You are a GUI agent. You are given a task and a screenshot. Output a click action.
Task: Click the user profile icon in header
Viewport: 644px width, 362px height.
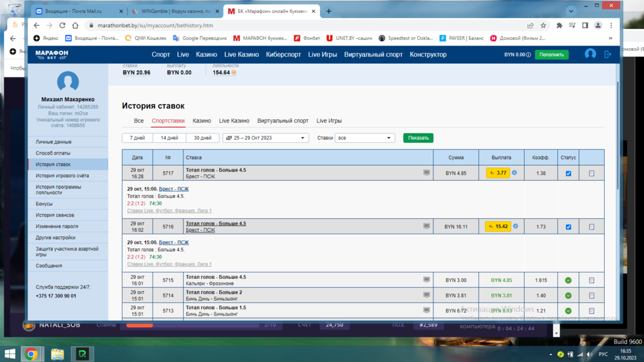click(x=590, y=55)
